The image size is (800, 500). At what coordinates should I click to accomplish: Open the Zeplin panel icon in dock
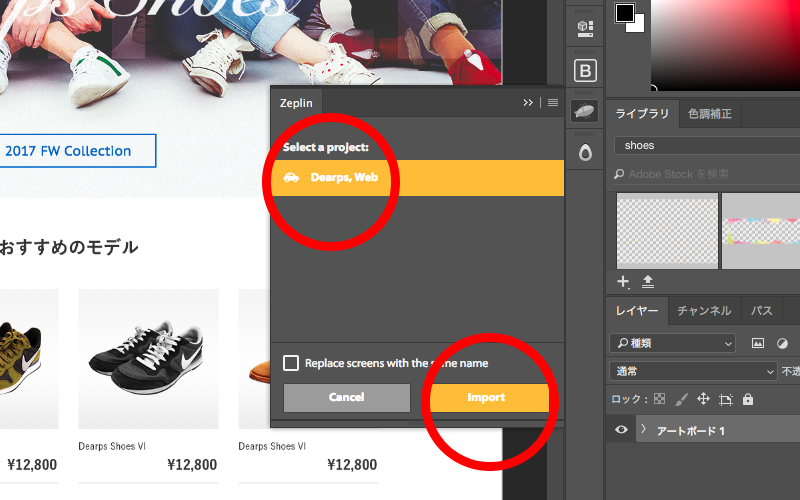585,111
